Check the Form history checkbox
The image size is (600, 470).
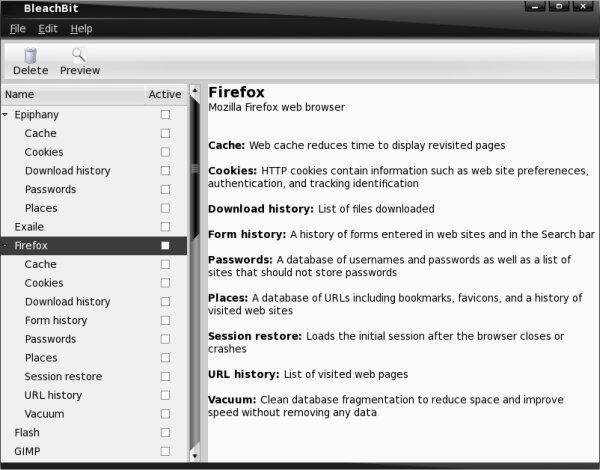click(165, 320)
